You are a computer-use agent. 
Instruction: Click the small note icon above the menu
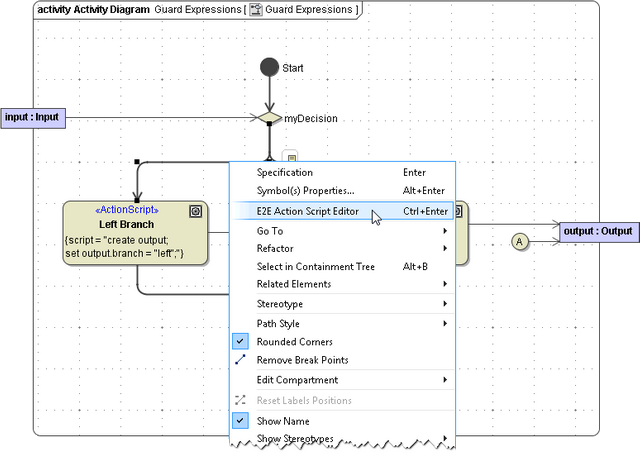point(290,156)
